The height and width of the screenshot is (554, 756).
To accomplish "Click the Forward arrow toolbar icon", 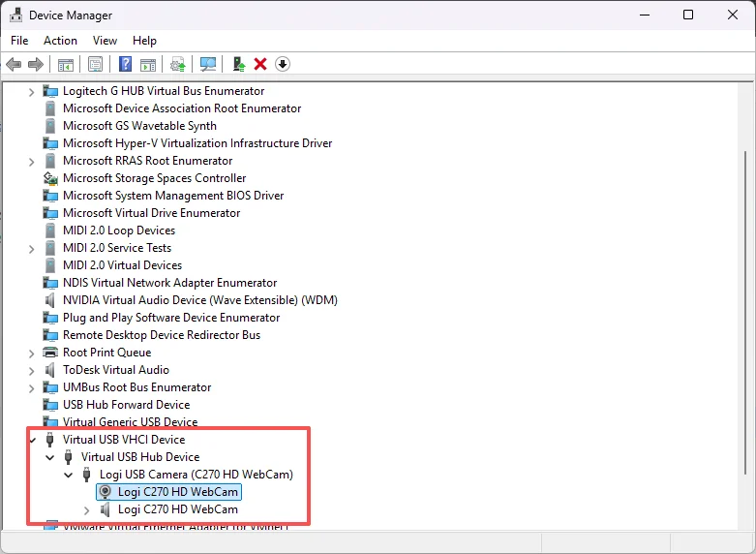I will point(36,64).
